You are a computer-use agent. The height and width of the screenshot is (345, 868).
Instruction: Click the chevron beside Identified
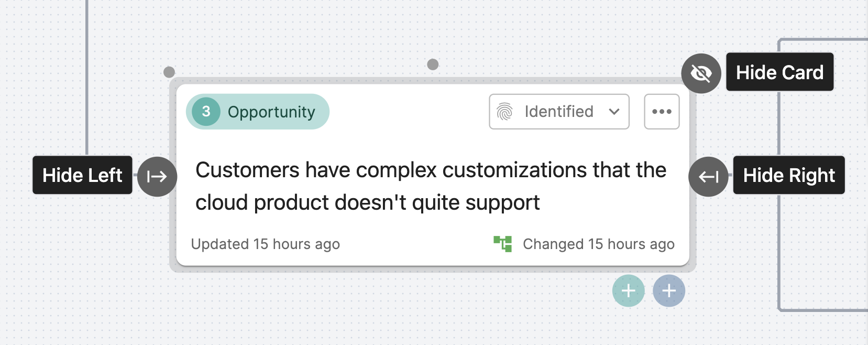pos(614,112)
